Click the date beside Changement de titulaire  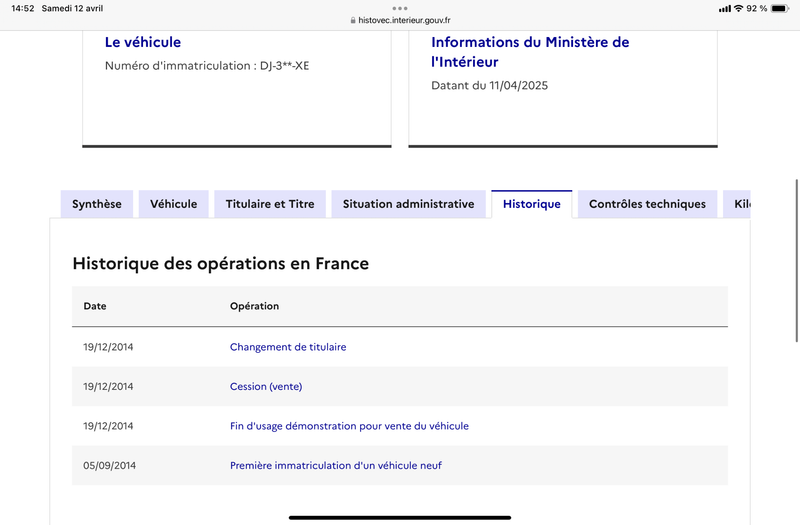tap(108, 347)
